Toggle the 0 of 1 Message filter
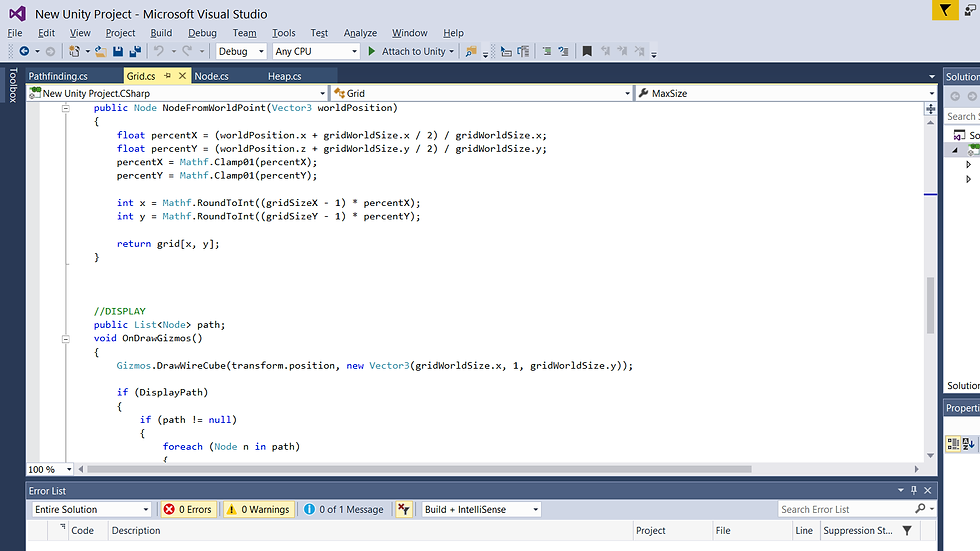980x551 pixels. pyautogui.click(x=344, y=509)
